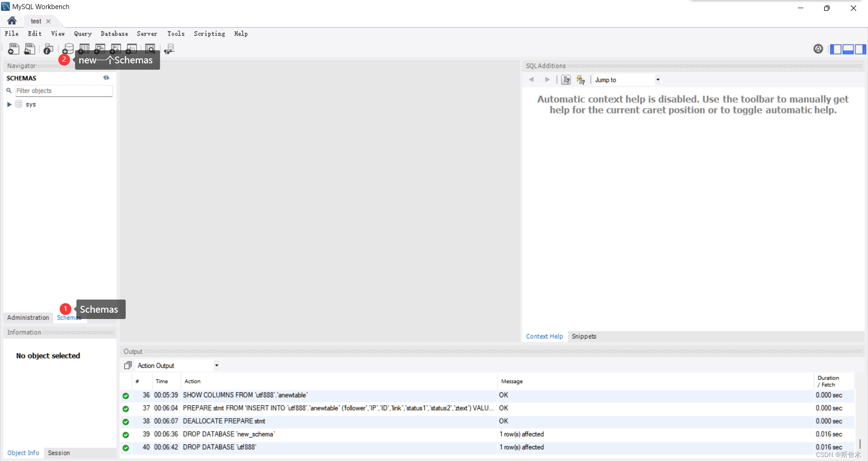Open the Action Output dropdown
Viewport: 868px width, 462px height.
216,365
